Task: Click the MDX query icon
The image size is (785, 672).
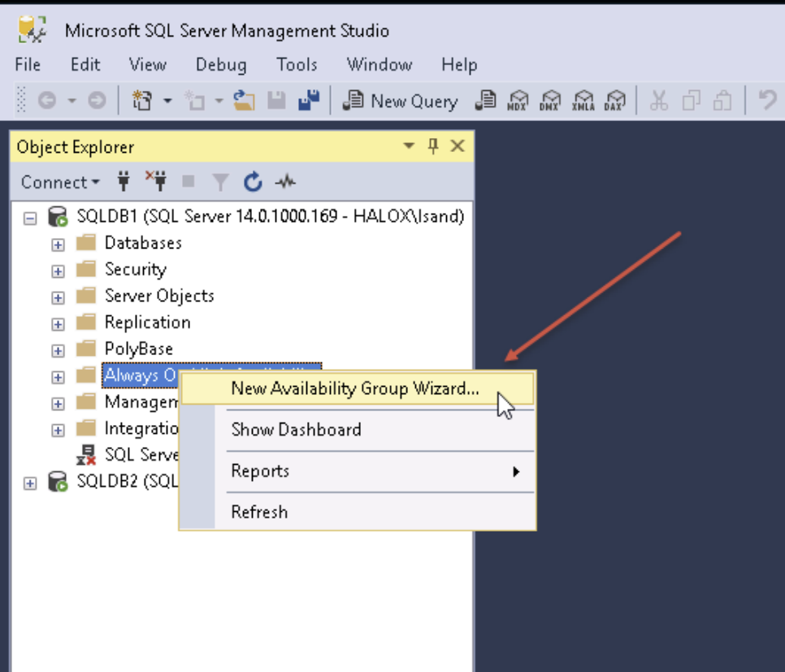Action: pos(518,101)
